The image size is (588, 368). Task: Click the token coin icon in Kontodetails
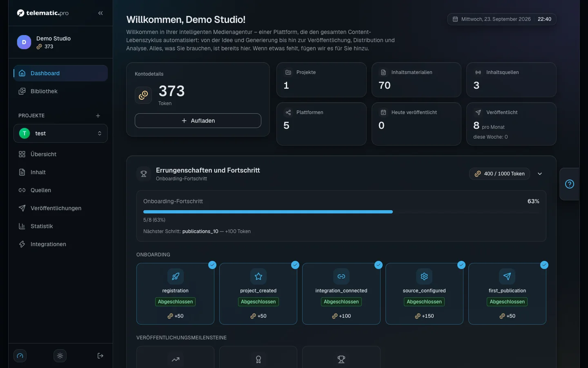tap(143, 95)
